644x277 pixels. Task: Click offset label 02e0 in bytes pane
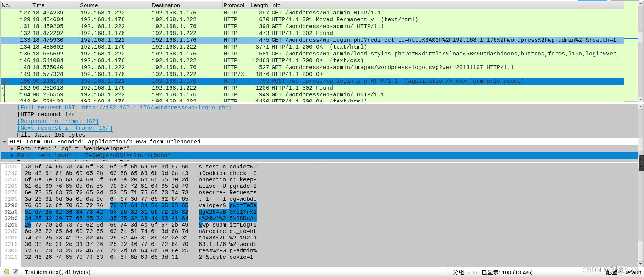11,238
